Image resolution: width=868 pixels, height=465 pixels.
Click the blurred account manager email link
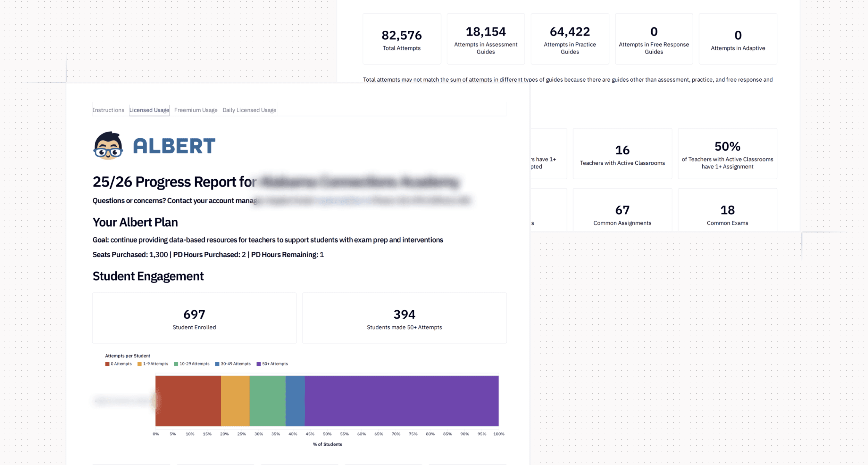[x=344, y=201]
